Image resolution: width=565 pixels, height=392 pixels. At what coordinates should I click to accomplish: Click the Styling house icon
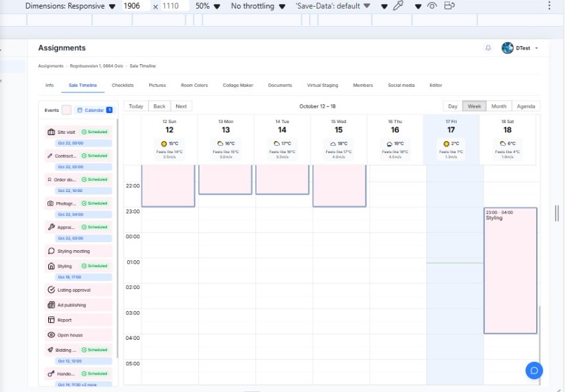tap(51, 266)
